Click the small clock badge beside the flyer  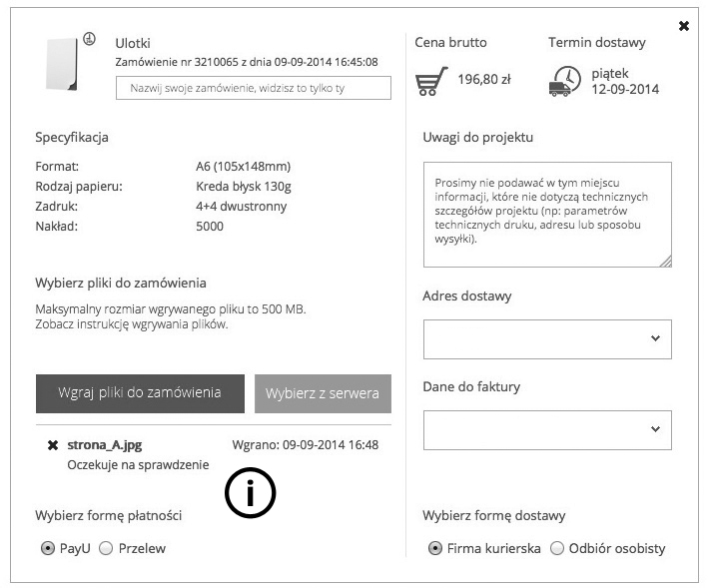tap(89, 39)
